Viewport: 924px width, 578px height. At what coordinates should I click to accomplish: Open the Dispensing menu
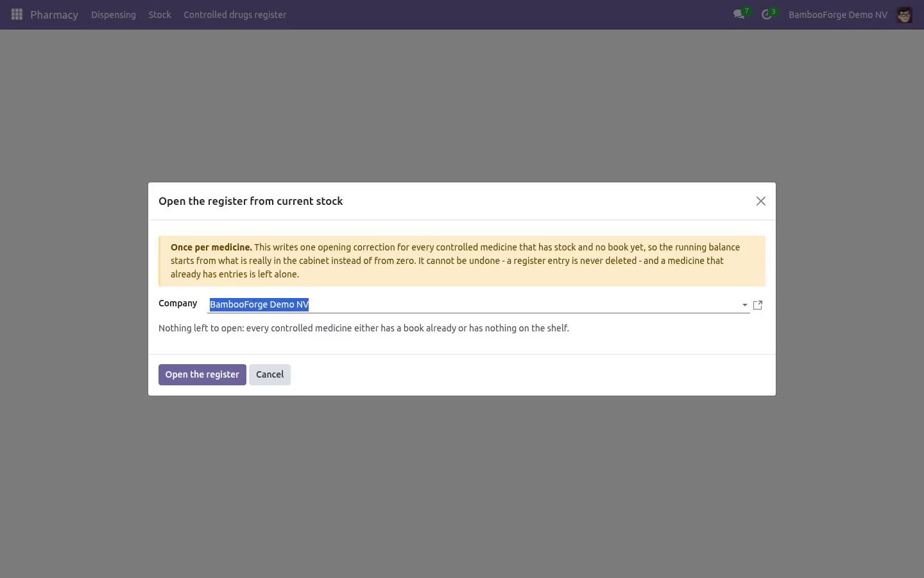[x=114, y=15]
